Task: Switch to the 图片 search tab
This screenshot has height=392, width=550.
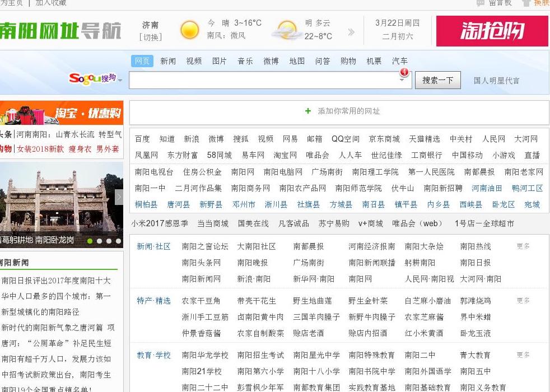Action: 220,61
